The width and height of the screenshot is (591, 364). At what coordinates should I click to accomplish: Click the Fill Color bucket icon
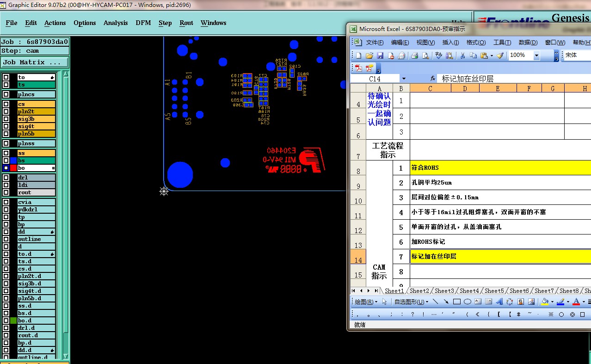pos(545,302)
